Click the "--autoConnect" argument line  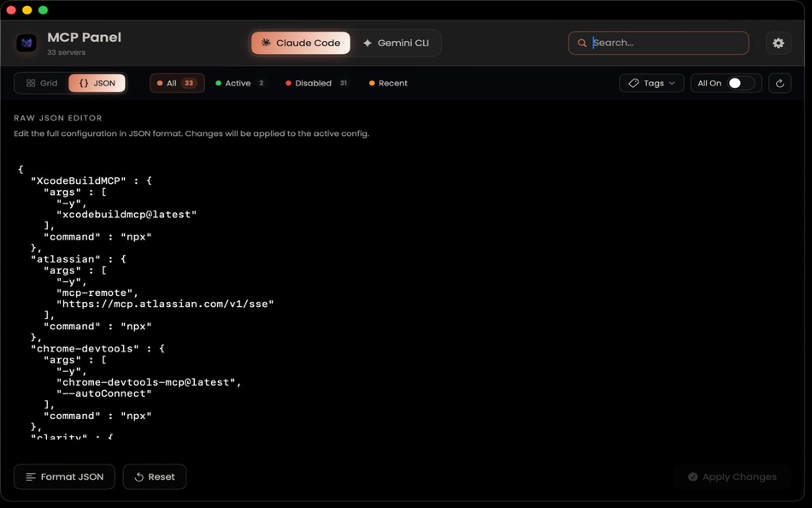(104, 393)
